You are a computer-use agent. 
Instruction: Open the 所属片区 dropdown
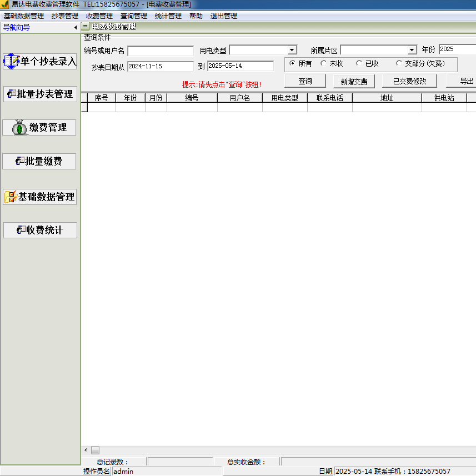[x=412, y=50]
